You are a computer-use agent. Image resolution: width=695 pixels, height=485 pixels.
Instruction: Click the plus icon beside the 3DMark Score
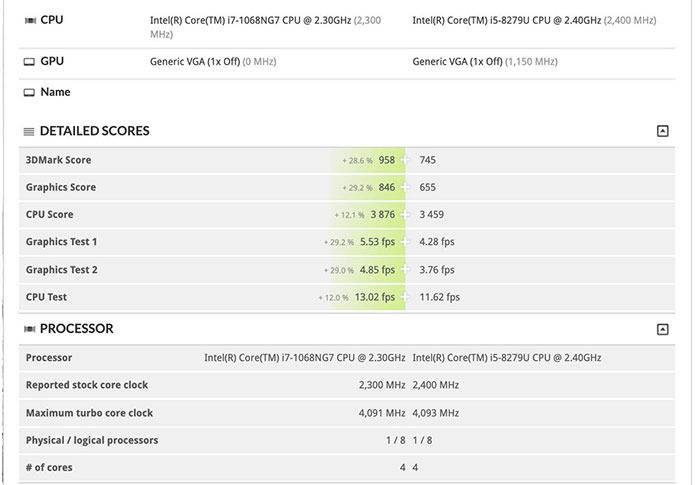click(404, 160)
